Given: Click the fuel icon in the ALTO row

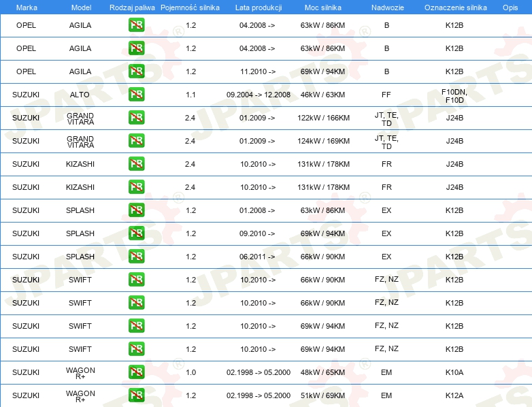Looking at the screenshot, I should (x=136, y=95).
